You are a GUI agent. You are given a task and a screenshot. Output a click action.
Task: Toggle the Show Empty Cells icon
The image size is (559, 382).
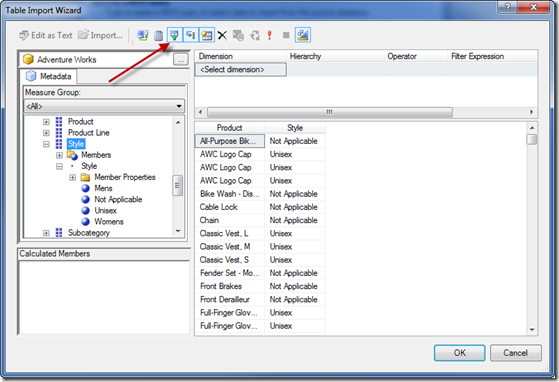tap(175, 35)
